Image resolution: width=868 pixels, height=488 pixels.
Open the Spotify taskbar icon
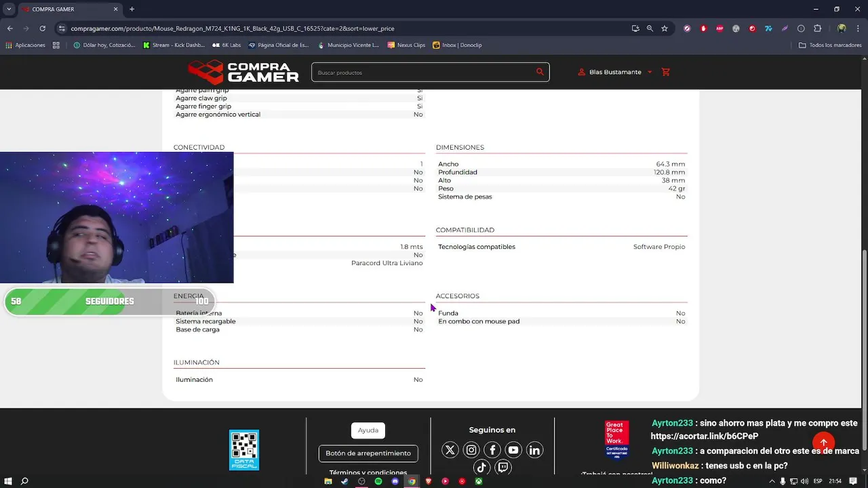click(x=378, y=481)
